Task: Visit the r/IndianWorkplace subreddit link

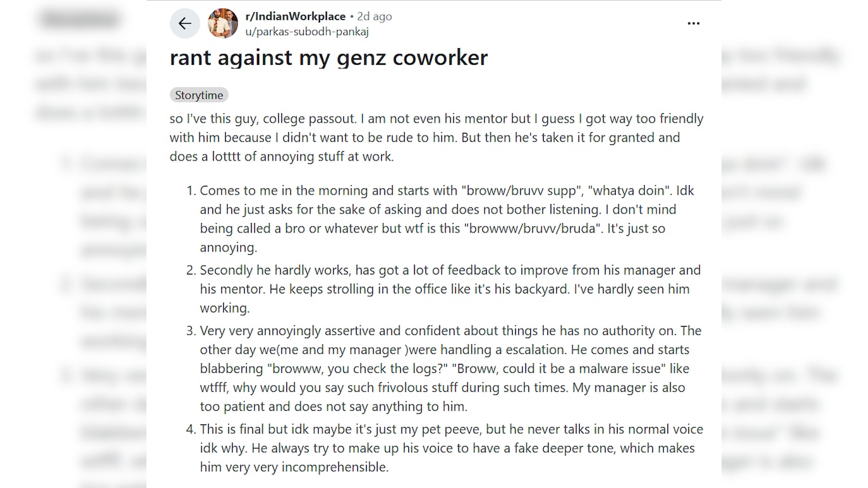Action: 295,16
